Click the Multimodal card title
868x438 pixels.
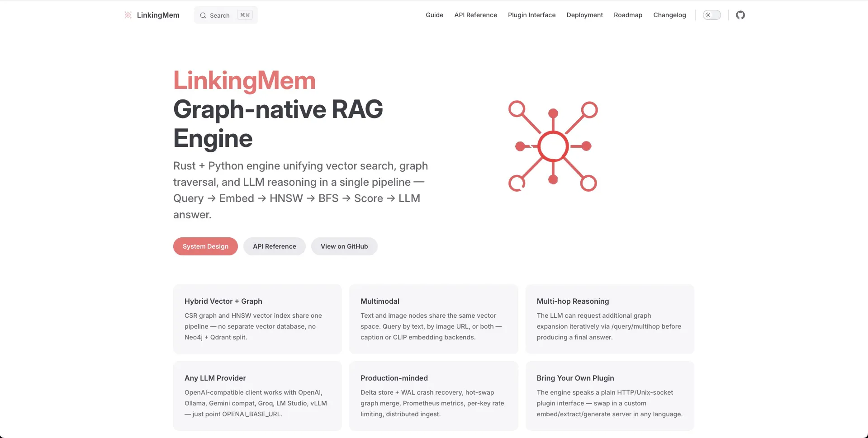380,301
